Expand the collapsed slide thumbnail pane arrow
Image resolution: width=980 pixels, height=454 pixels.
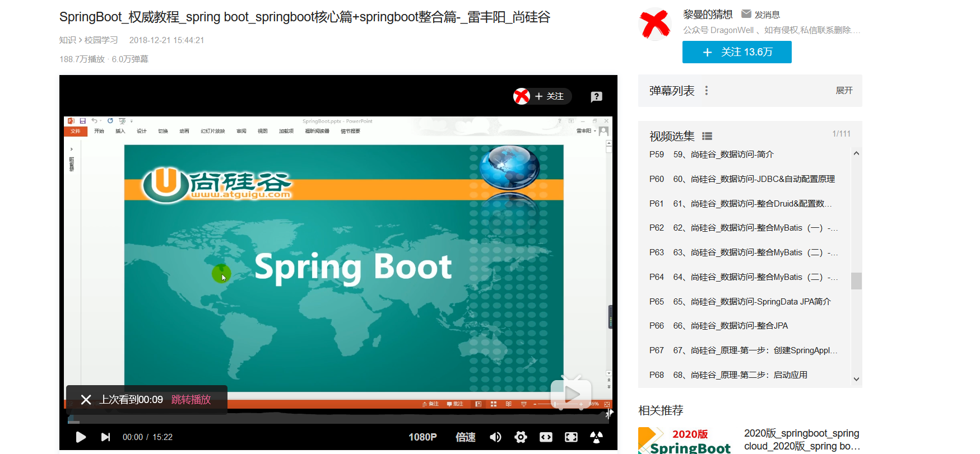click(72, 149)
